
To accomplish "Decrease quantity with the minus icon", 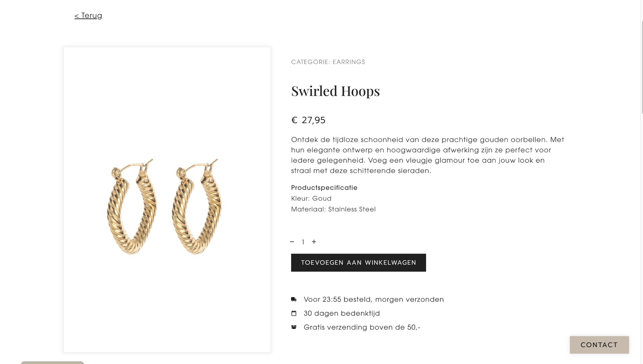I will [292, 242].
